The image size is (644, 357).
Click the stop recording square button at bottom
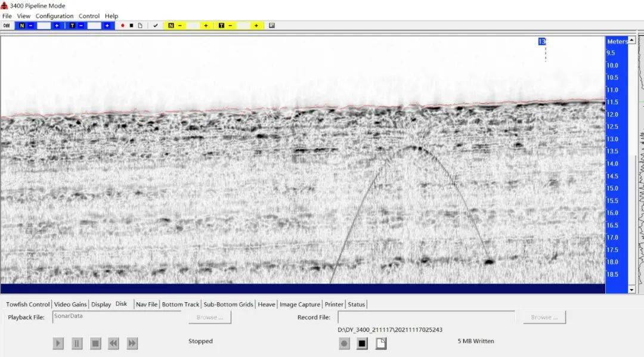pos(362,343)
